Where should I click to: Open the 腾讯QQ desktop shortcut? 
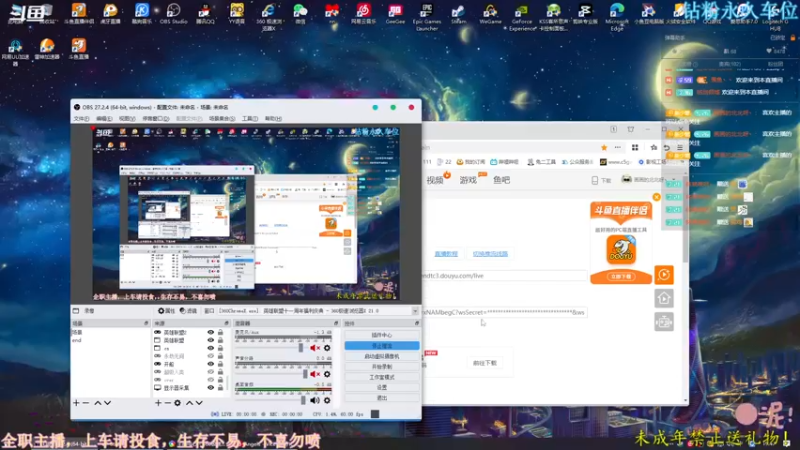coord(205,14)
